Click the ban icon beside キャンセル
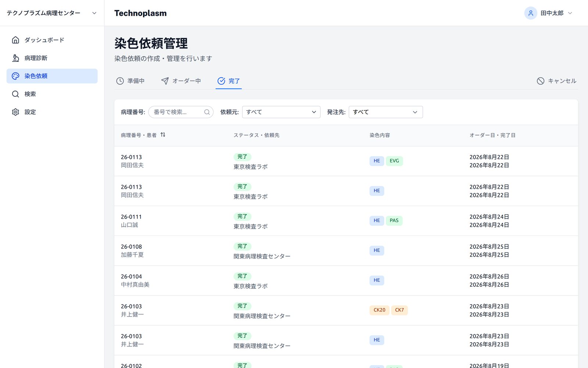 pos(540,81)
